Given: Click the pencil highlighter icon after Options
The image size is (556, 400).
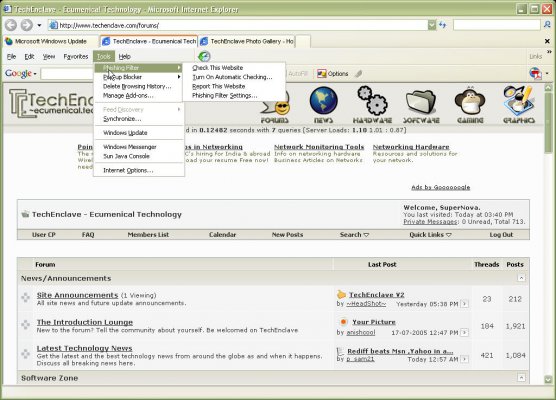Looking at the screenshot, I should click(358, 73).
